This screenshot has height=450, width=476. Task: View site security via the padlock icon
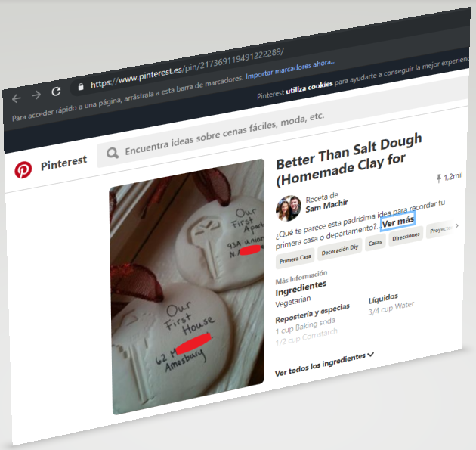pyautogui.click(x=81, y=87)
